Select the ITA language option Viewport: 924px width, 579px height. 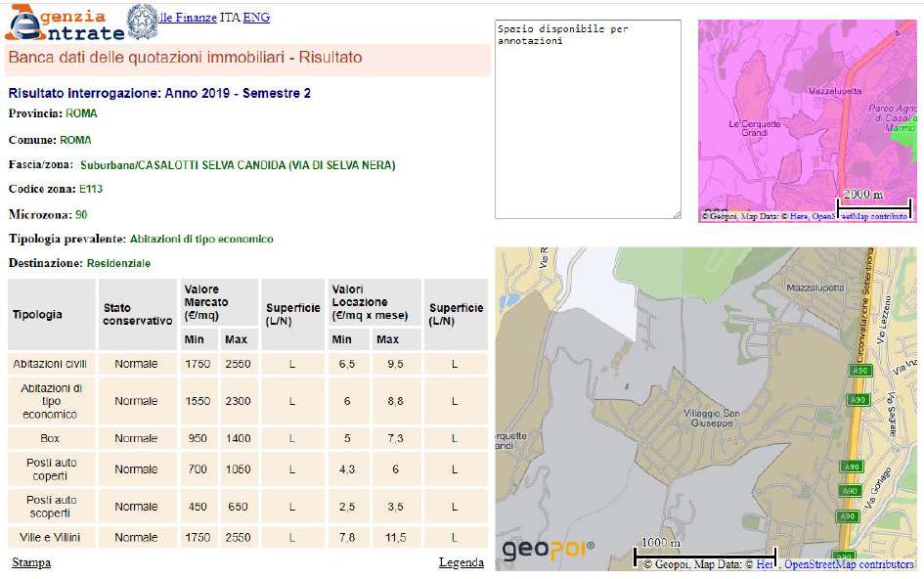tap(230, 18)
